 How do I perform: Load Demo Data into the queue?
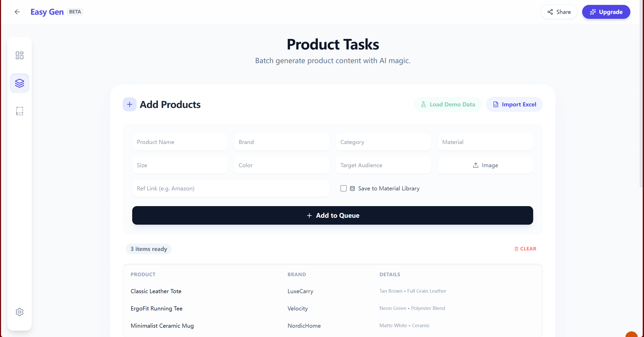(448, 104)
